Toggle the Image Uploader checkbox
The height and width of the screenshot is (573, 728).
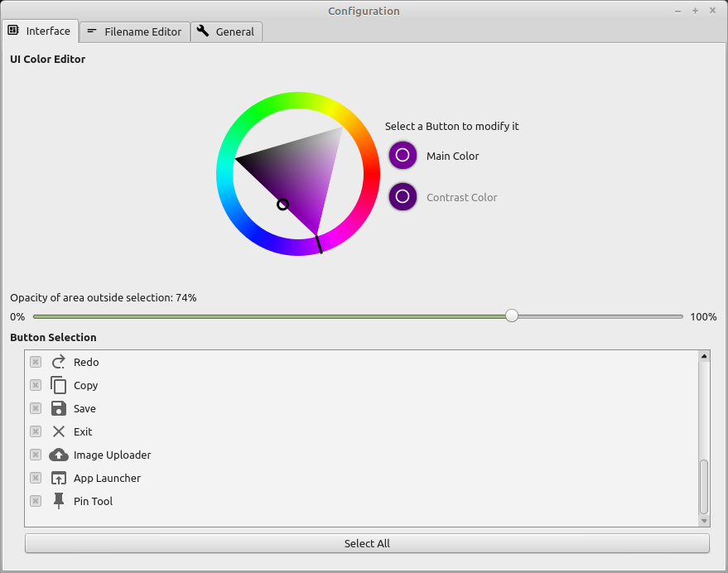pyautogui.click(x=36, y=455)
